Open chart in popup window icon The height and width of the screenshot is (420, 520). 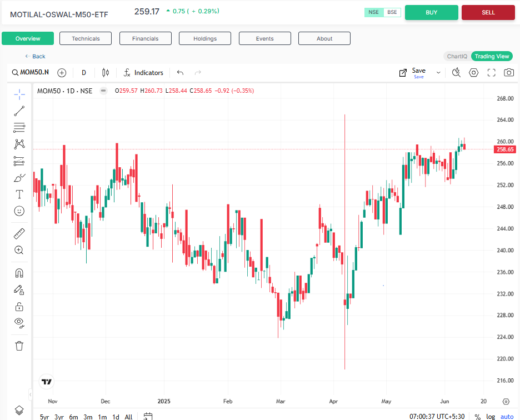pyautogui.click(x=403, y=73)
